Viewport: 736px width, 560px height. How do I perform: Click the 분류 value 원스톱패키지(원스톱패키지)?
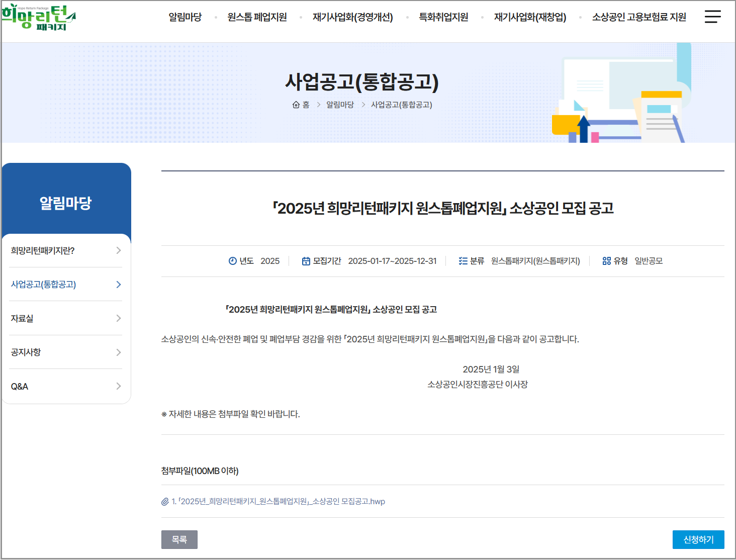coord(535,261)
